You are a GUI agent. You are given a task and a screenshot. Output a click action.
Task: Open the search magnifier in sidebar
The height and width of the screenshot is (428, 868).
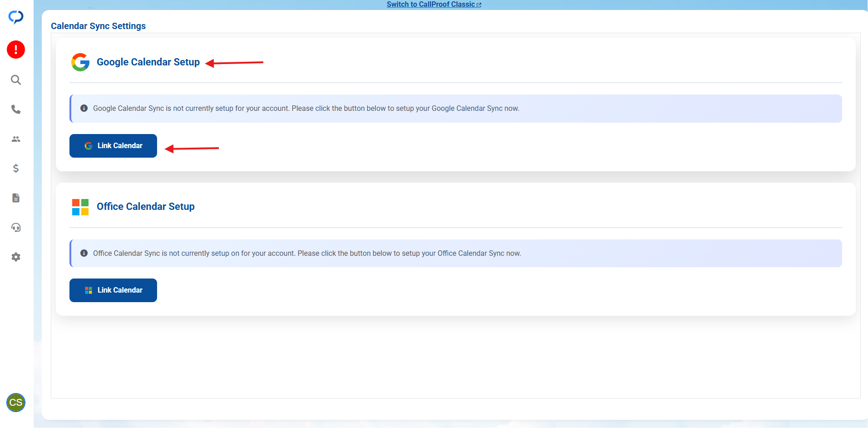click(16, 80)
